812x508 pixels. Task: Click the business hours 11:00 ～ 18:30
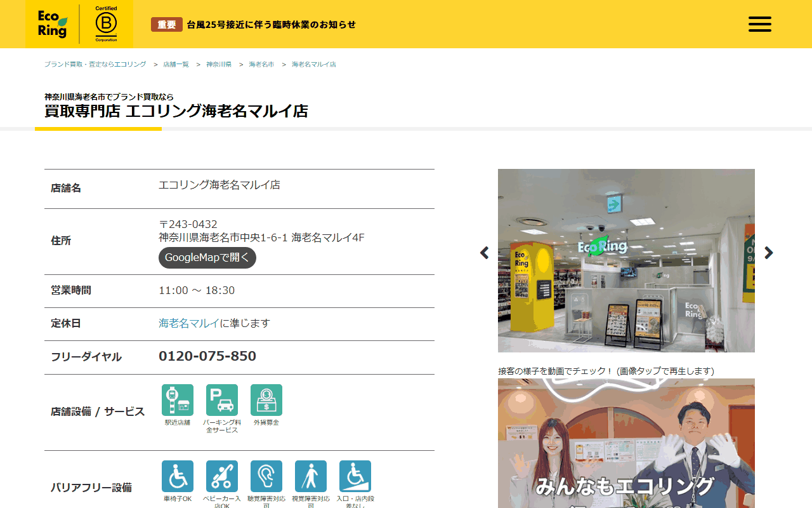coord(197,290)
